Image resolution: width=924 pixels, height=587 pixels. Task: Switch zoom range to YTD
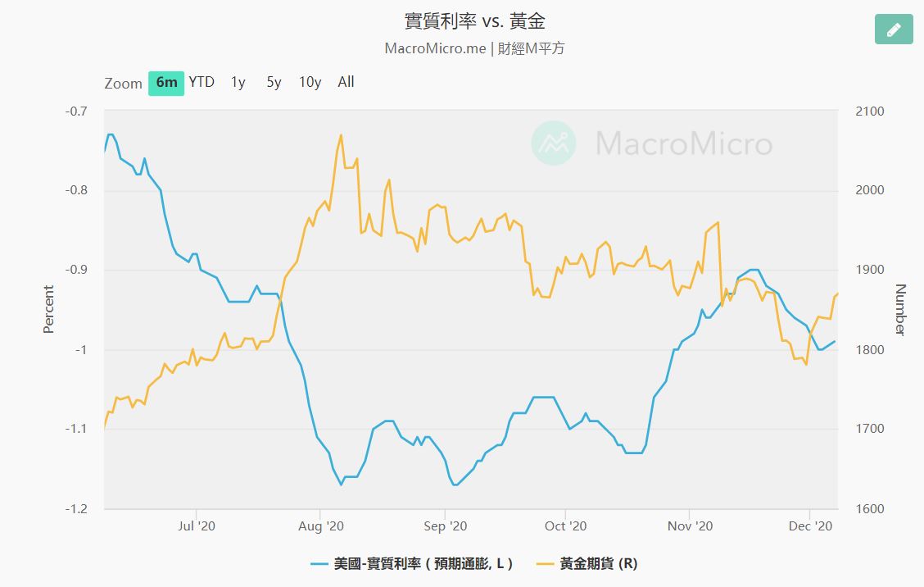point(202,82)
